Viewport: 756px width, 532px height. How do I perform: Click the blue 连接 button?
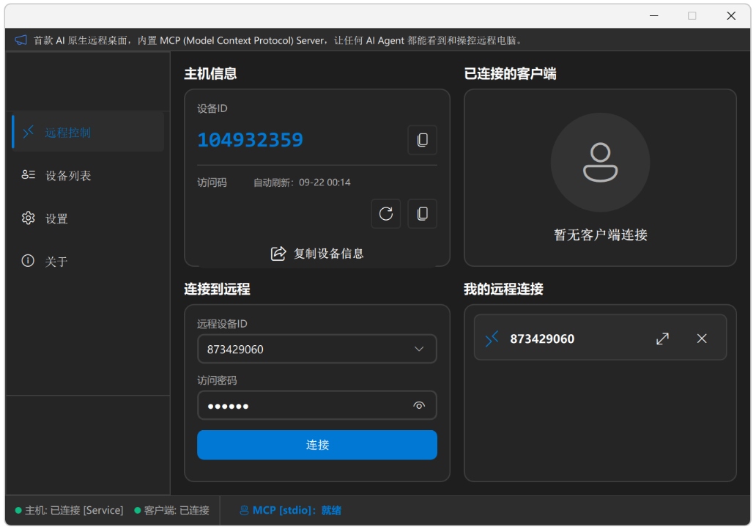click(316, 445)
